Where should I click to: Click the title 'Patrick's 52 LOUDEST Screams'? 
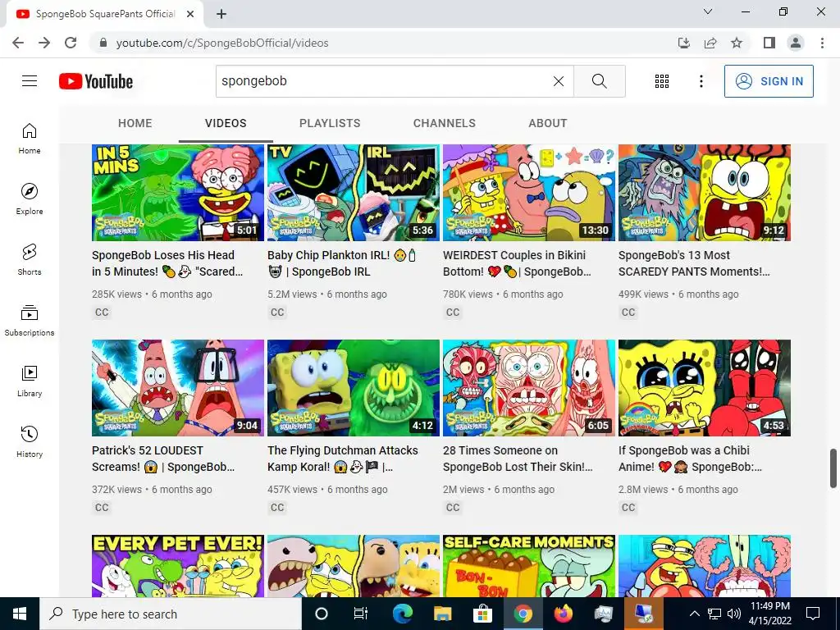[x=163, y=459]
